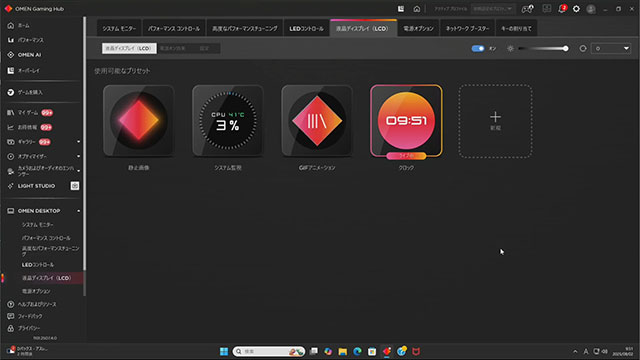
Task: Switch to the 電源オプション top tab
Action: click(x=418, y=28)
